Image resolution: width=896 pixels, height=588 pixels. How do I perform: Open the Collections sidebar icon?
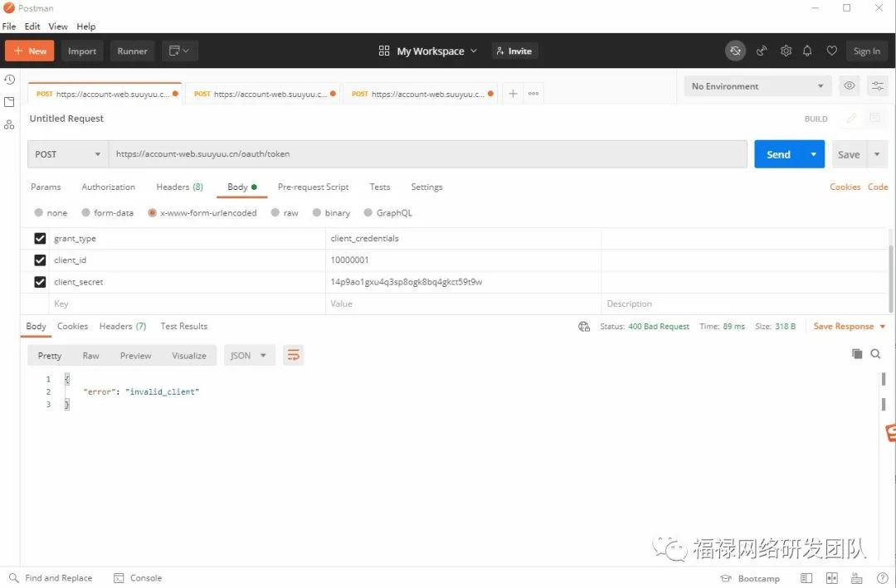9,102
